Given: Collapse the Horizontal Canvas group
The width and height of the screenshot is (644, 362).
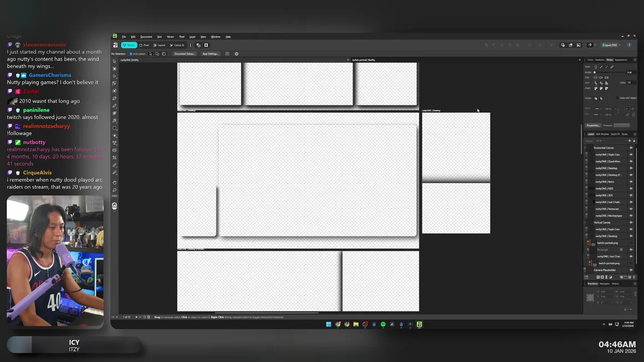Looking at the screenshot, I should (x=586, y=148).
